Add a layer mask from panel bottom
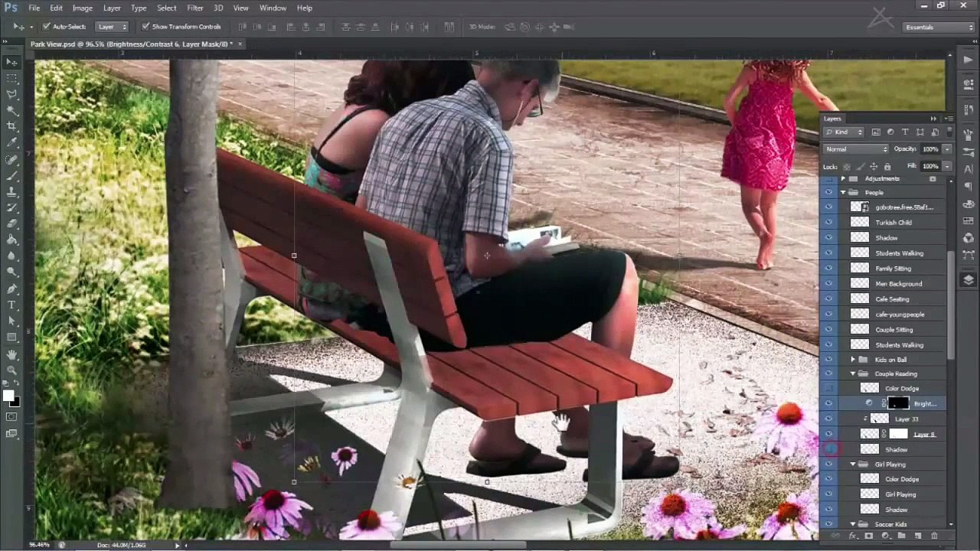 coord(868,536)
